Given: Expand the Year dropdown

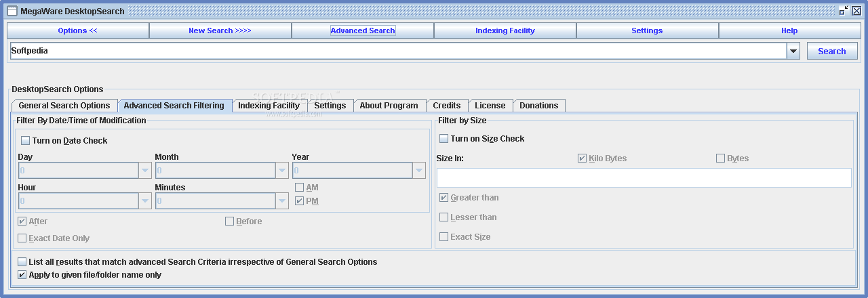Looking at the screenshot, I should click(419, 171).
